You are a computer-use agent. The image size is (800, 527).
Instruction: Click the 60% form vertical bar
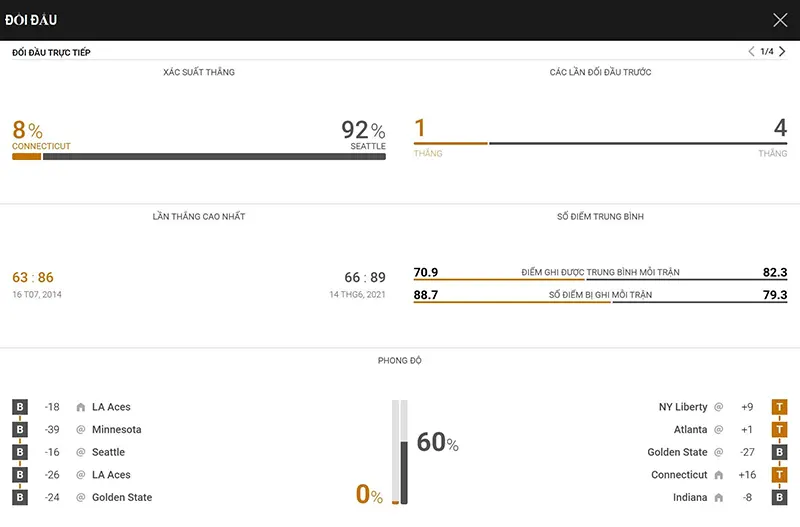pos(404,452)
